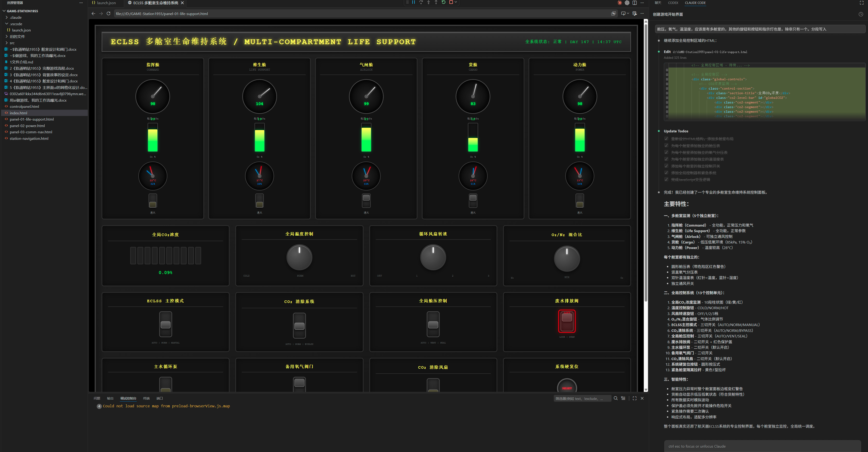The image size is (868, 452).
Task: Toggle the 气闸舱 ventilation switch
Action: [x=366, y=201]
